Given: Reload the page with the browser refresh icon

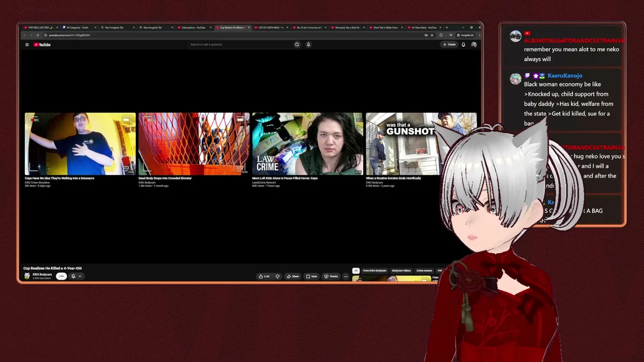Looking at the screenshot, I should click(37, 35).
